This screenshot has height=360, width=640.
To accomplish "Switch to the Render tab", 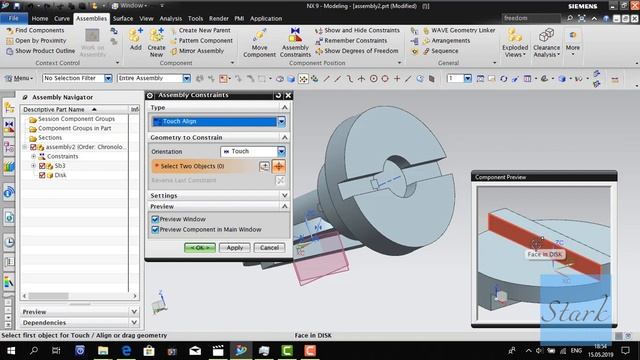I will point(219,19).
